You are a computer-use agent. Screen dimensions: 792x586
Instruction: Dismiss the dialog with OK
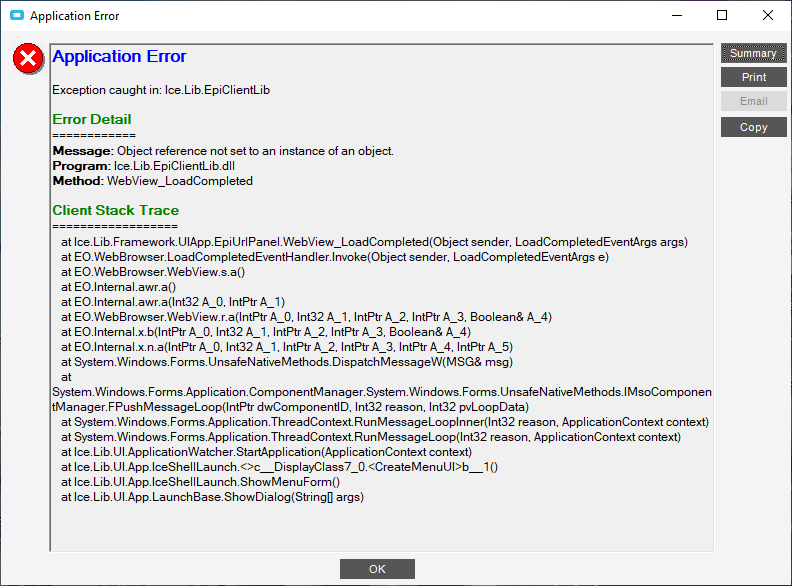click(377, 569)
